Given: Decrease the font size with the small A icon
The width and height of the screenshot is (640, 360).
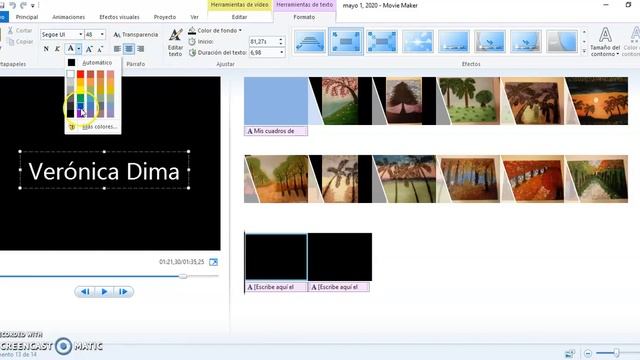Looking at the screenshot, I should click(x=100, y=49).
